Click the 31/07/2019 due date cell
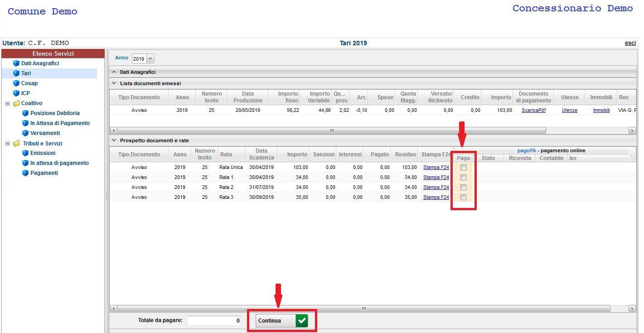 pos(261,188)
